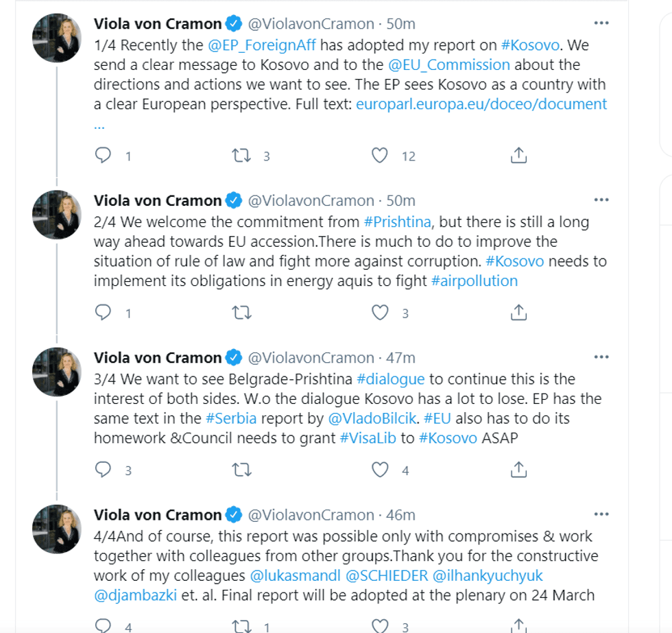Click the #airpollution hashtag

(474, 280)
